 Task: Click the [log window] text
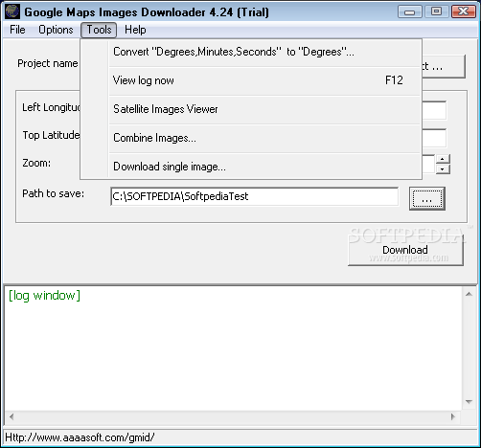click(x=44, y=296)
